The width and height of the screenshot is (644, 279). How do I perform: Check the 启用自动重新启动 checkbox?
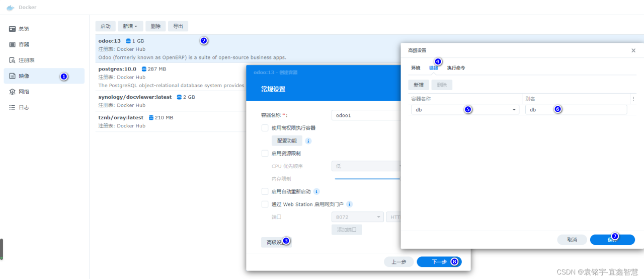click(x=265, y=191)
